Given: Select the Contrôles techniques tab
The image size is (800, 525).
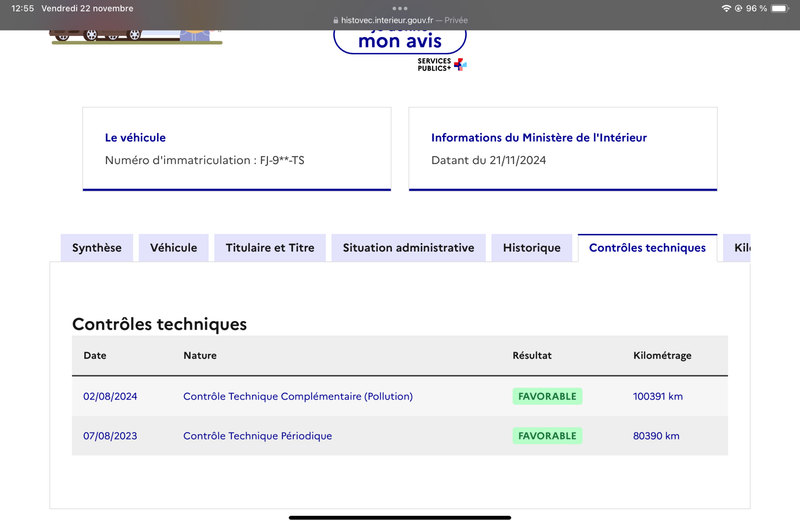Looking at the screenshot, I should (647, 248).
